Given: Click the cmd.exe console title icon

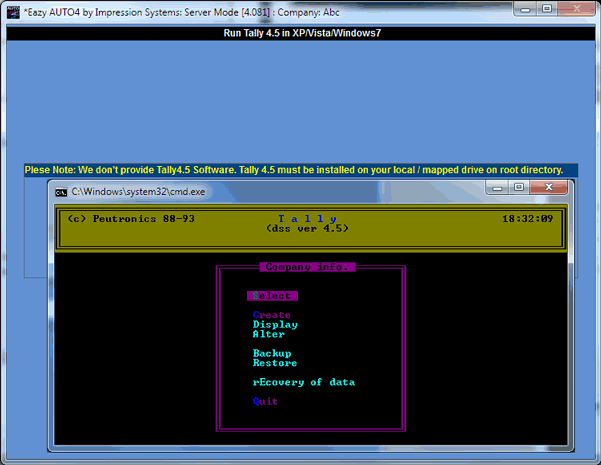Looking at the screenshot, I should click(61, 192).
